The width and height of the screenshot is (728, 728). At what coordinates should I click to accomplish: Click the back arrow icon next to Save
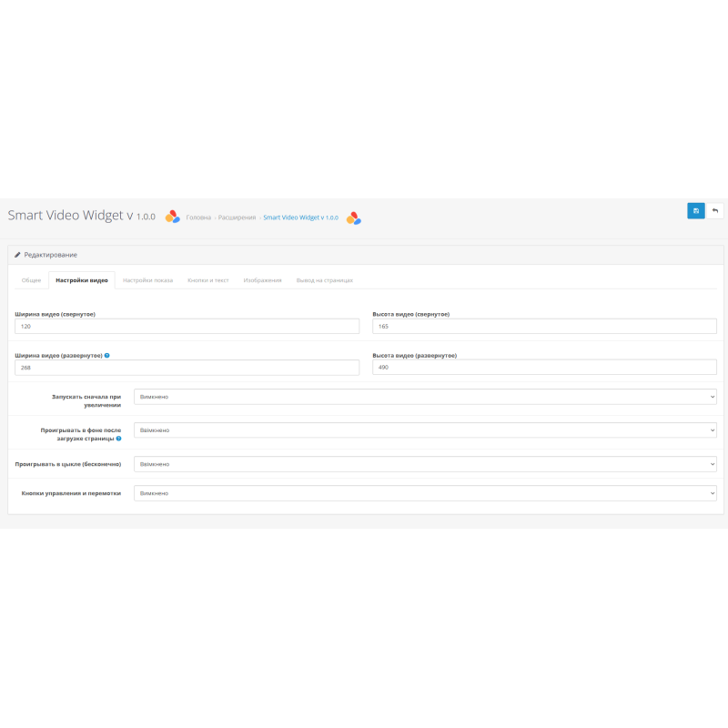pos(717,210)
